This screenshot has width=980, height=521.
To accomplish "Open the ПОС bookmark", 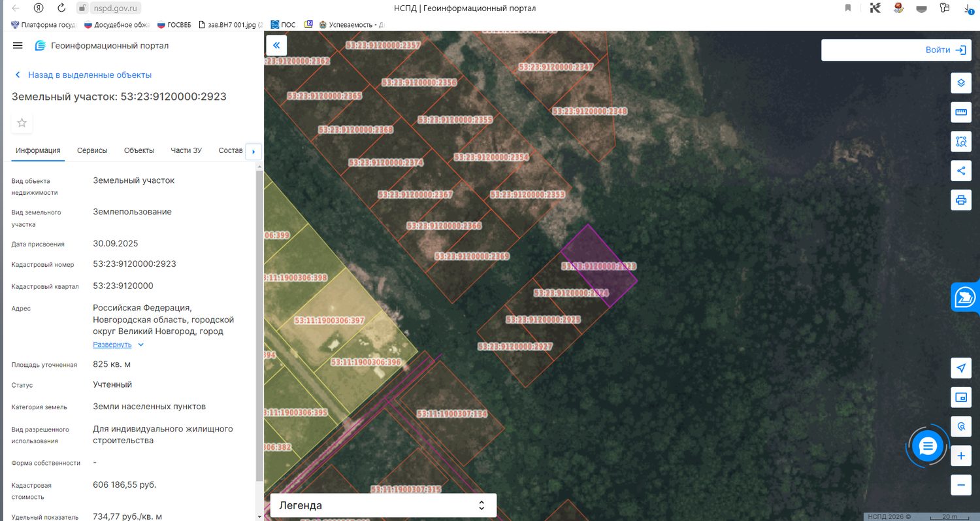I will click(283, 25).
